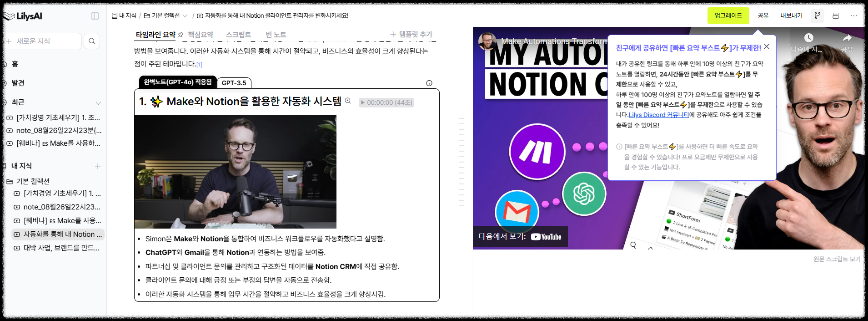Click the 공유 button in top bar

(x=763, y=15)
